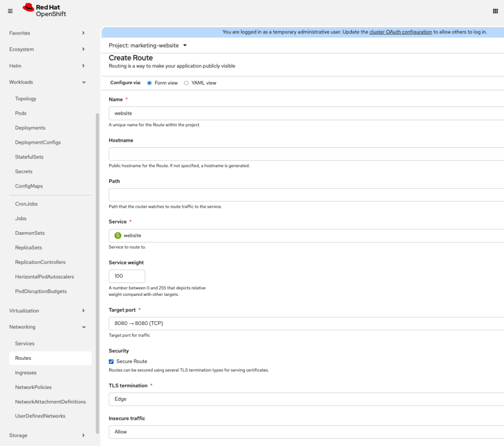
Task: Click the hamburger navigation menu icon
Action: 10,11
